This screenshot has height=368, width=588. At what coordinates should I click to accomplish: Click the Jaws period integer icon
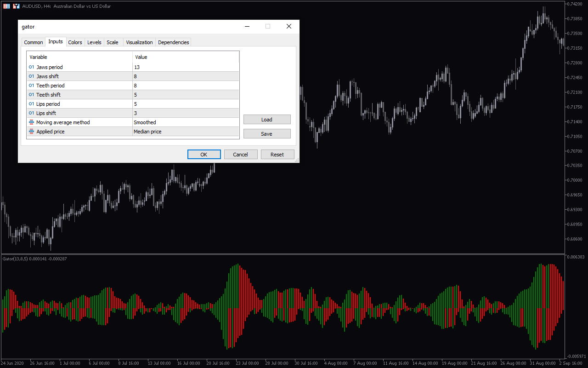click(x=31, y=67)
